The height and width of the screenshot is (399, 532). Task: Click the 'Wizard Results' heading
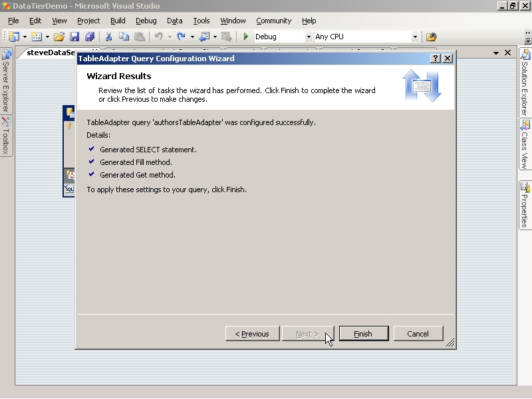click(119, 76)
